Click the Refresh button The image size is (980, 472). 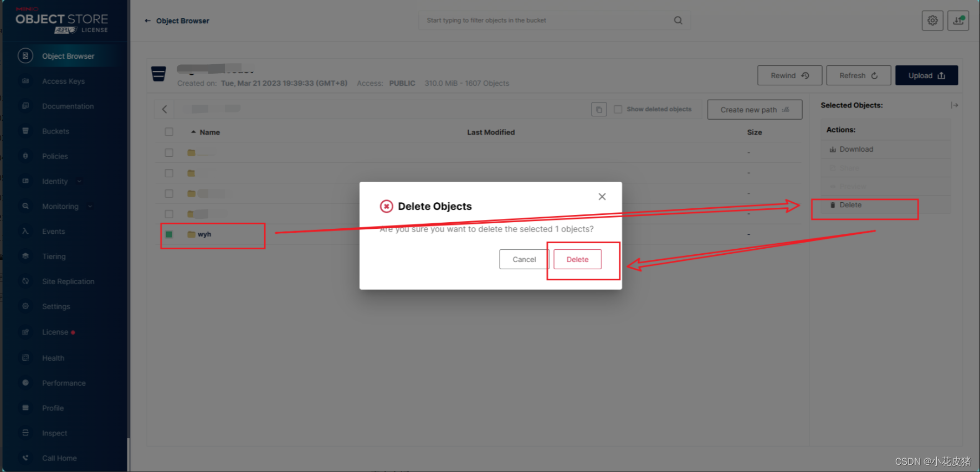858,75
